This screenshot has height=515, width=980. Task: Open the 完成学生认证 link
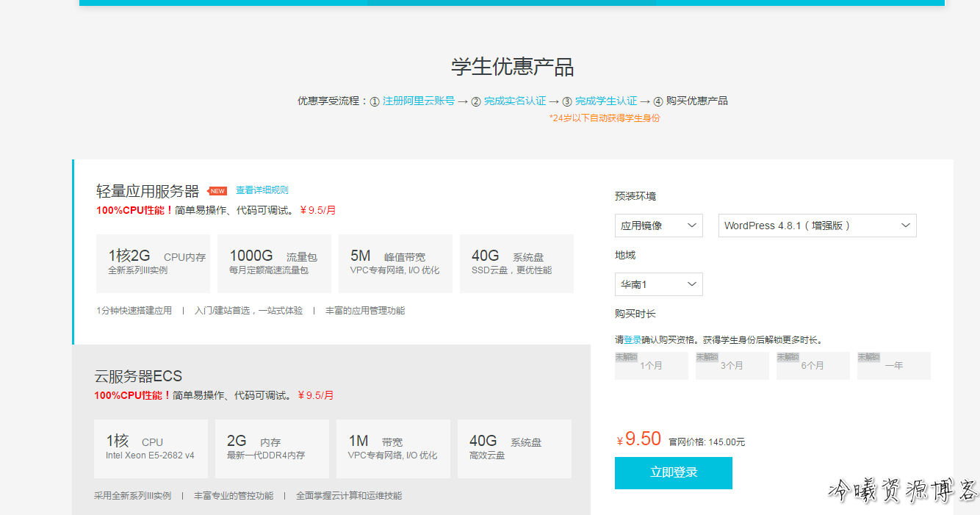[606, 101]
